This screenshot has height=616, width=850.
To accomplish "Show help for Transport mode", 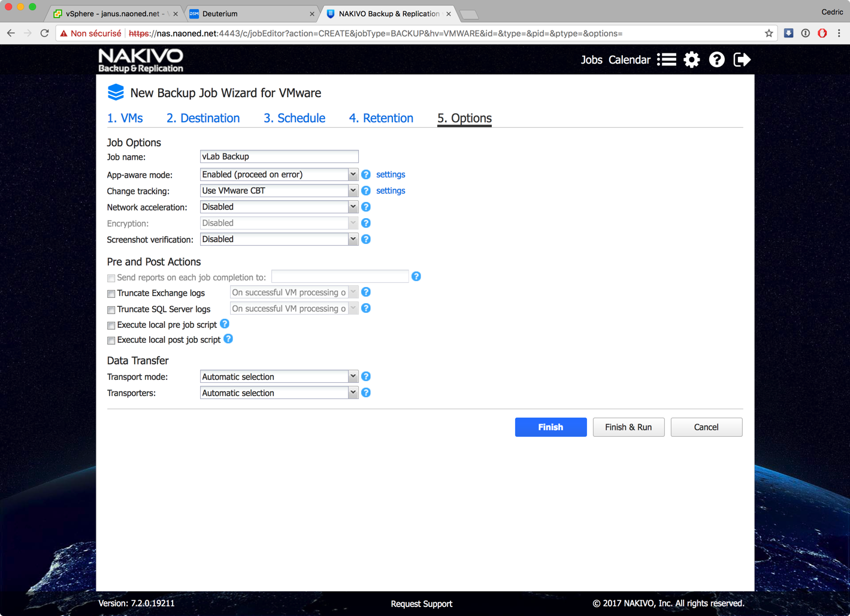I will pos(366,377).
